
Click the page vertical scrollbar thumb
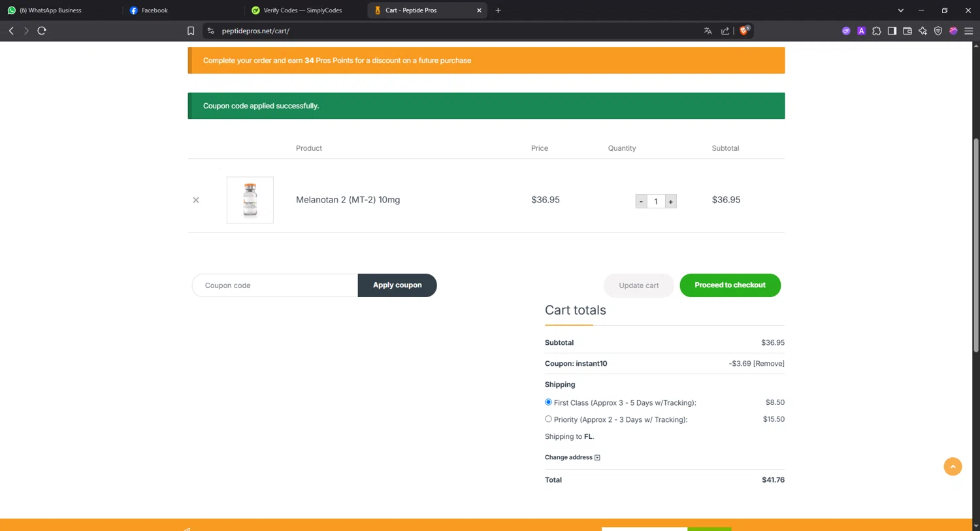976,245
